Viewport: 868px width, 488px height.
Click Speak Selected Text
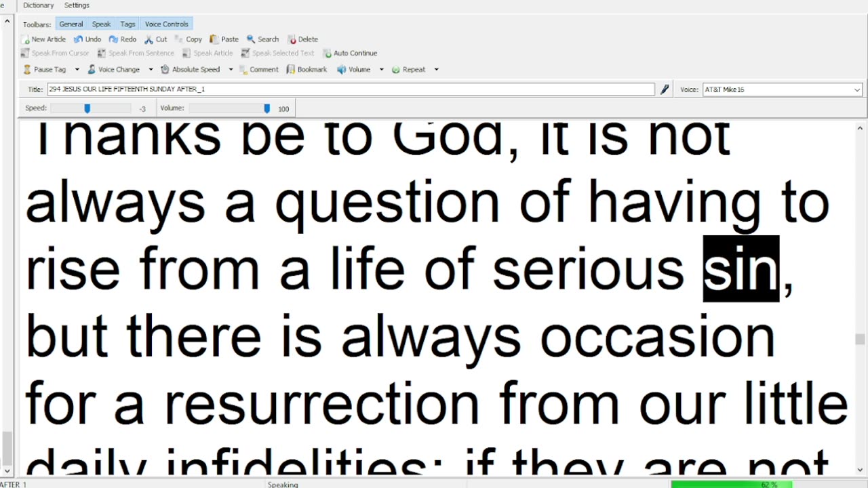pyautogui.click(x=278, y=53)
